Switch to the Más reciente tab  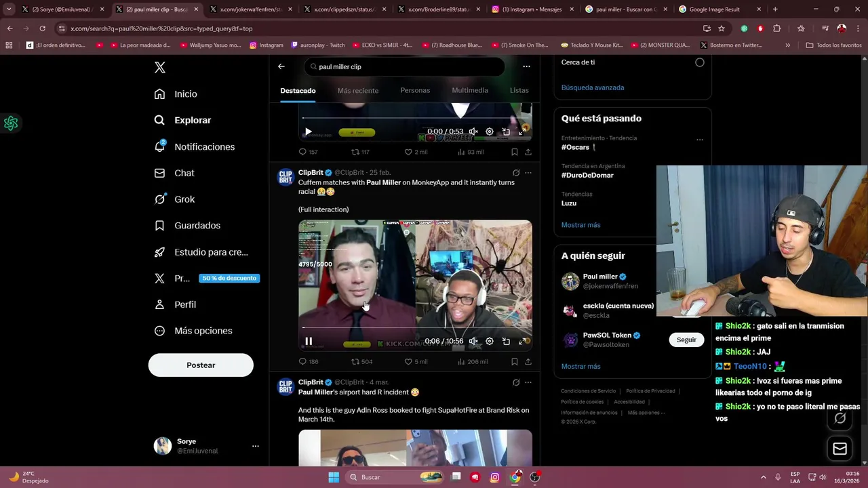pos(358,90)
